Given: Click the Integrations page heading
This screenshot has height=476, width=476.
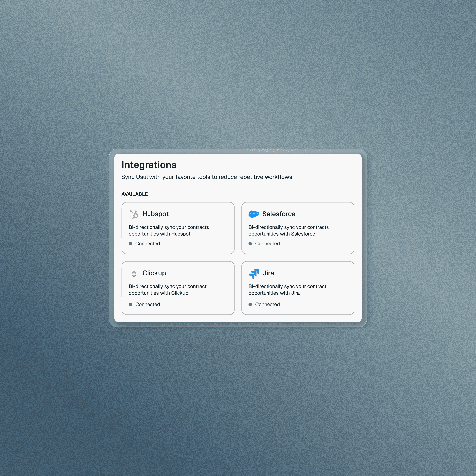Looking at the screenshot, I should [149, 165].
